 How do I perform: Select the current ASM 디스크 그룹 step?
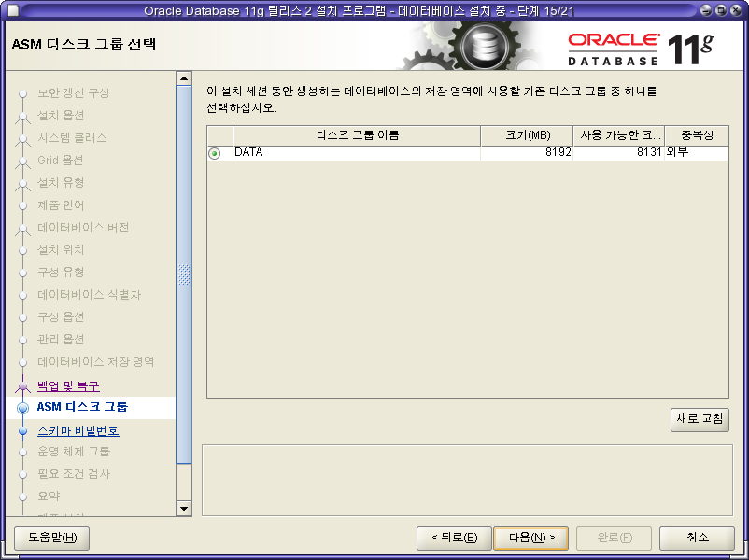pyautogui.click(x=82, y=407)
